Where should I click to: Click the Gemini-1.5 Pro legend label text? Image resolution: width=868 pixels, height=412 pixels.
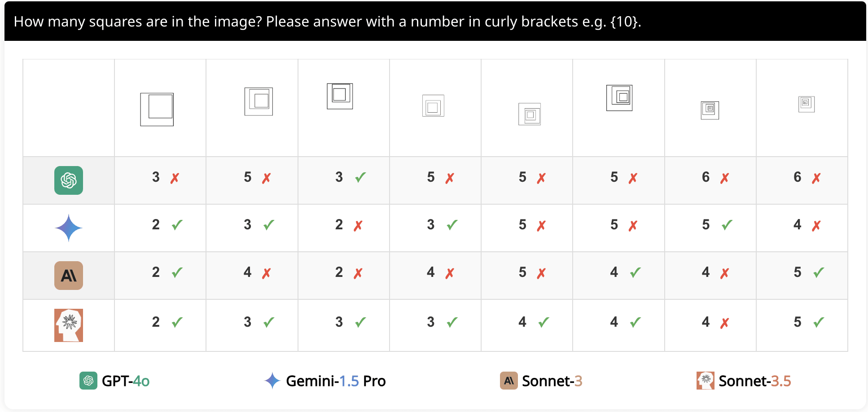coord(336,381)
